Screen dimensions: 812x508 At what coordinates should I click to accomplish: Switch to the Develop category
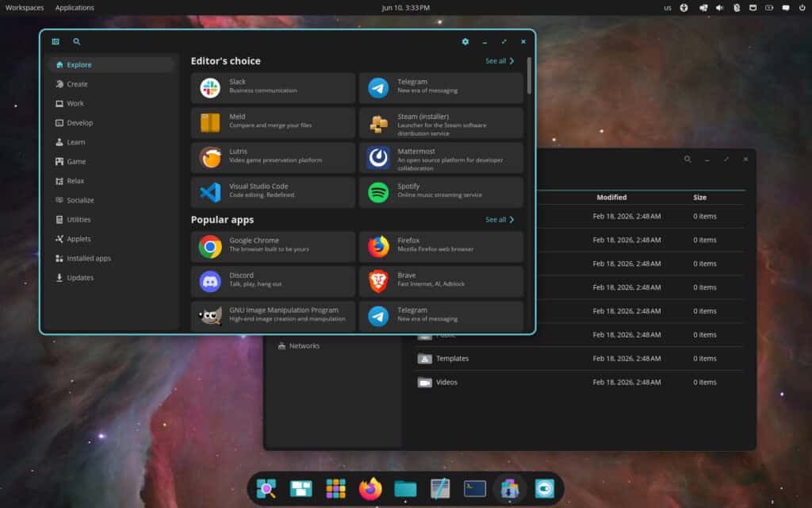(111, 123)
